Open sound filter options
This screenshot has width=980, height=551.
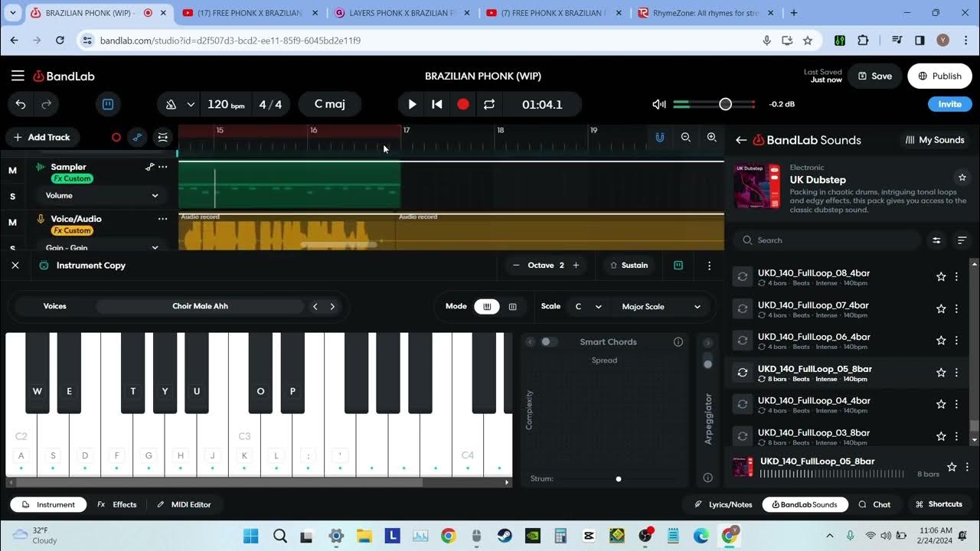[936, 240]
